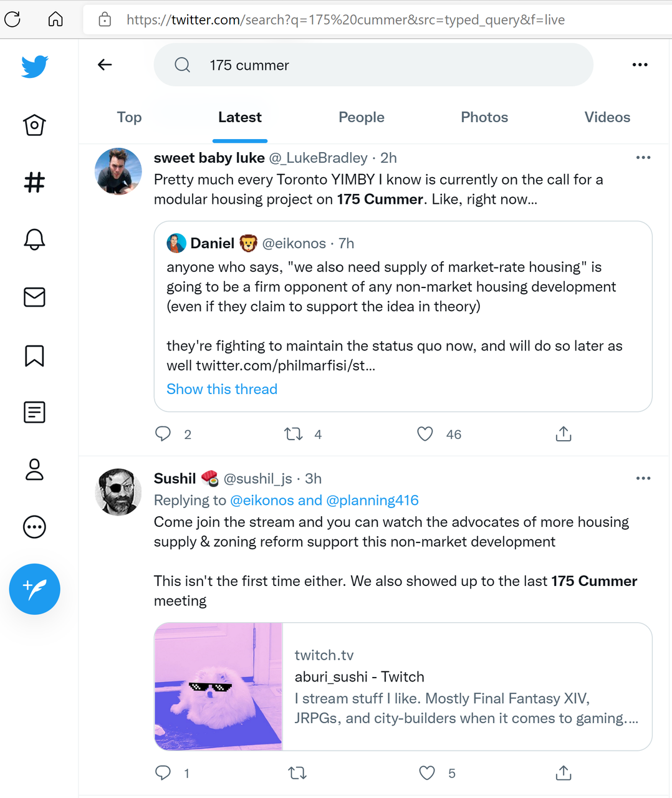
Task: Open more options on Sushil's tweet
Action: click(x=643, y=478)
